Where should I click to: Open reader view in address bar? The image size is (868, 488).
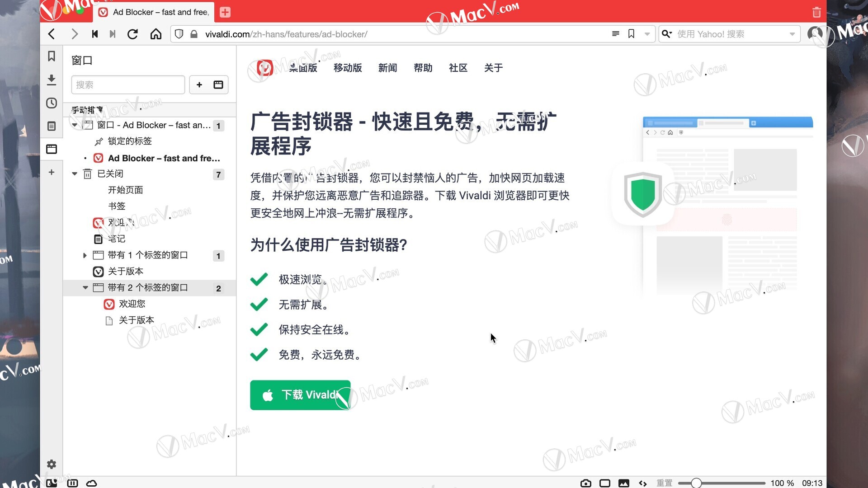(616, 34)
